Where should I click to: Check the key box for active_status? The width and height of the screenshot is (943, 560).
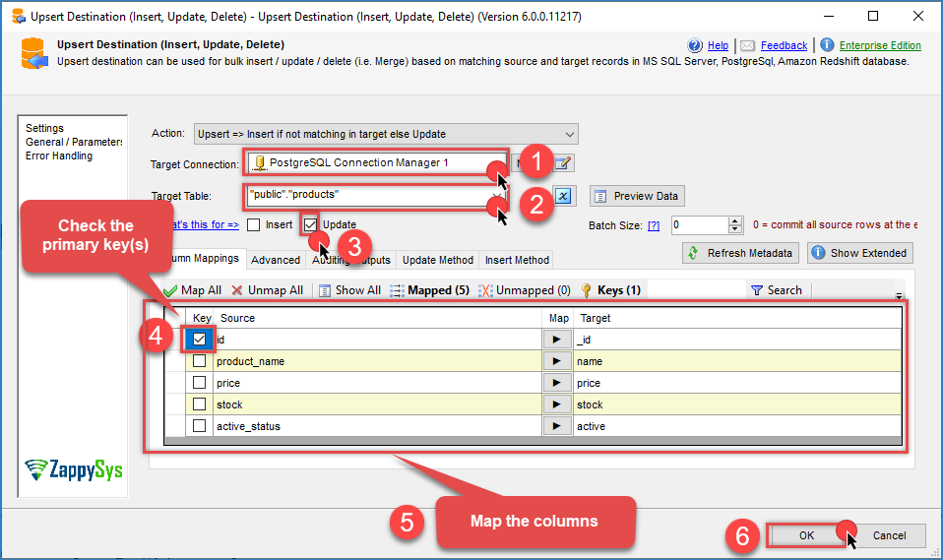(200, 426)
